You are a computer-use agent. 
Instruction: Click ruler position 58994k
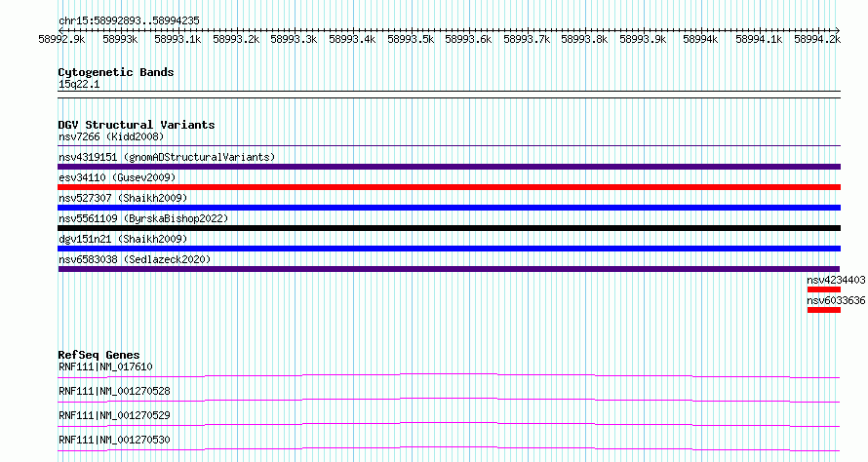pos(700,39)
